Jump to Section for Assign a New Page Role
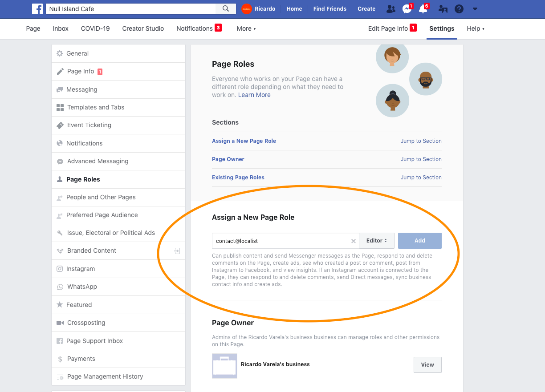The image size is (545, 392). click(x=421, y=141)
